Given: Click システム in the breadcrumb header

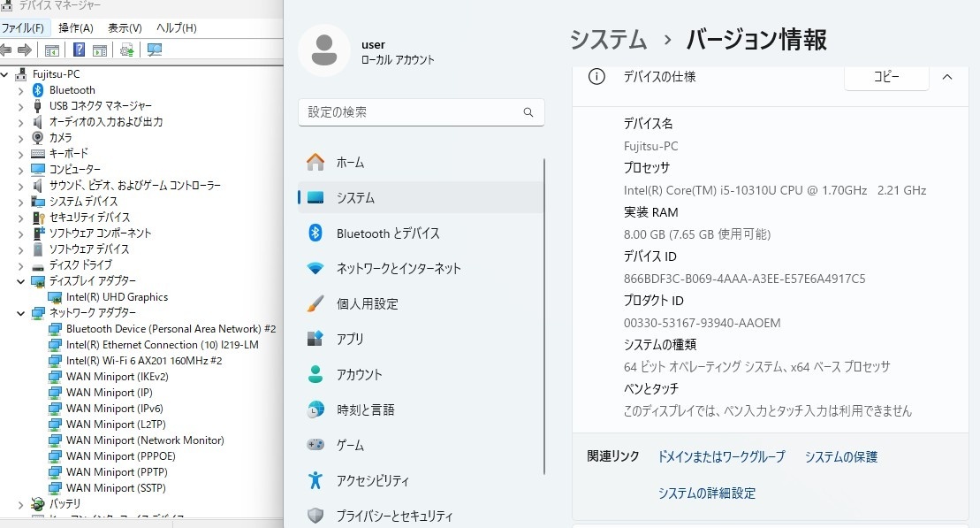Looking at the screenshot, I should point(608,40).
